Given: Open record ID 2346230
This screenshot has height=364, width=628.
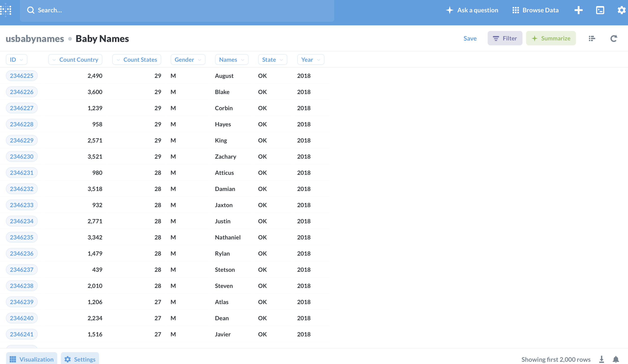Looking at the screenshot, I should pos(22,156).
